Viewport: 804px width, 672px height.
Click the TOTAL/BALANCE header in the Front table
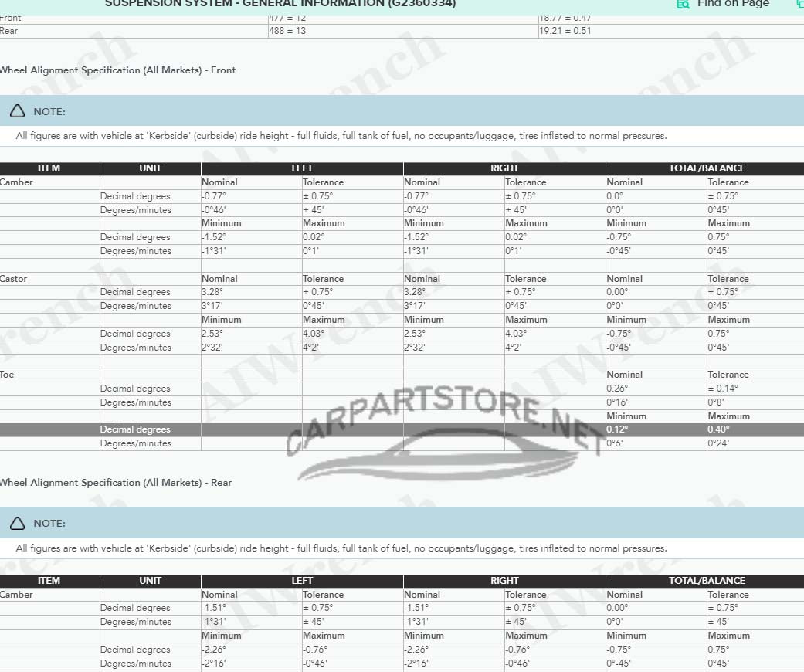coord(706,168)
